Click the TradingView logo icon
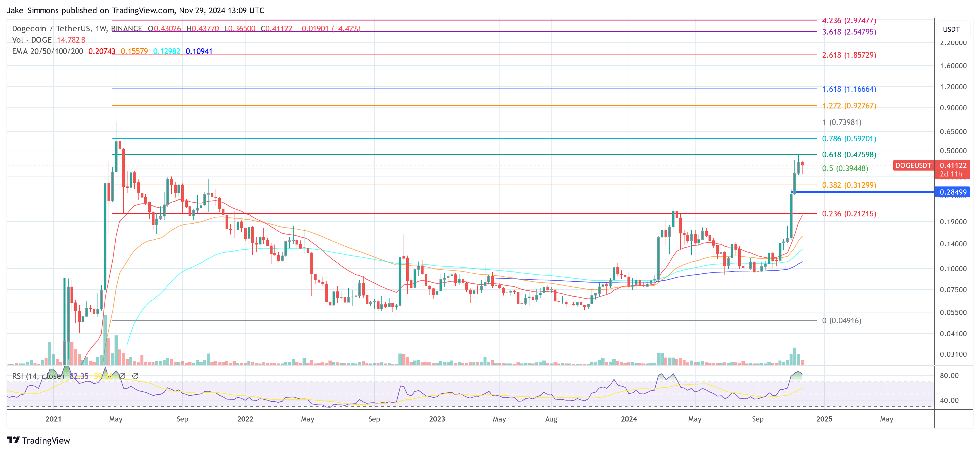The height and width of the screenshot is (452, 980). 13,440
